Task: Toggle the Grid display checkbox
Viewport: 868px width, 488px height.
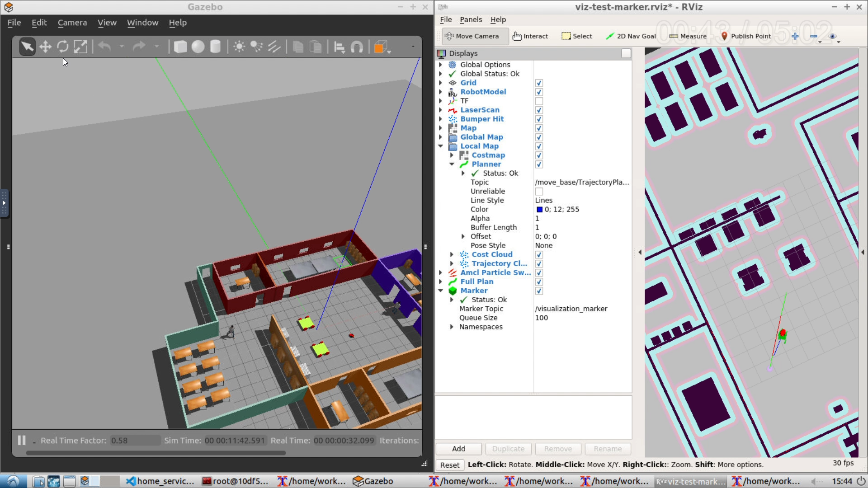Action: [x=539, y=83]
